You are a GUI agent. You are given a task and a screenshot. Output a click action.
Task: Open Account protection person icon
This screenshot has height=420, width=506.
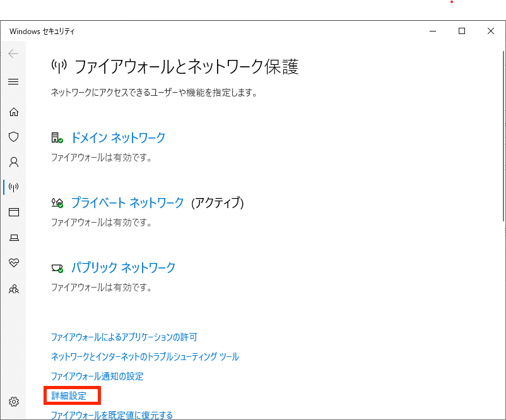pyautogui.click(x=13, y=162)
